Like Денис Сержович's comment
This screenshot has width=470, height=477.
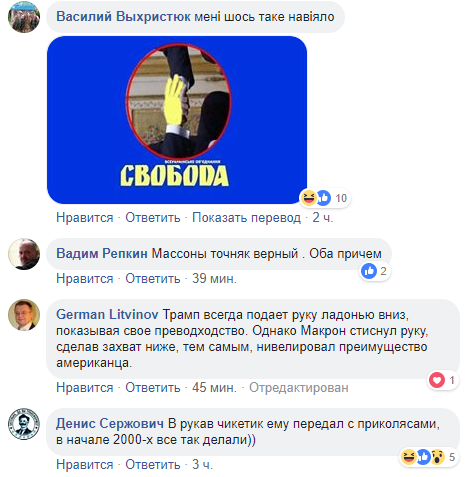click(x=85, y=464)
